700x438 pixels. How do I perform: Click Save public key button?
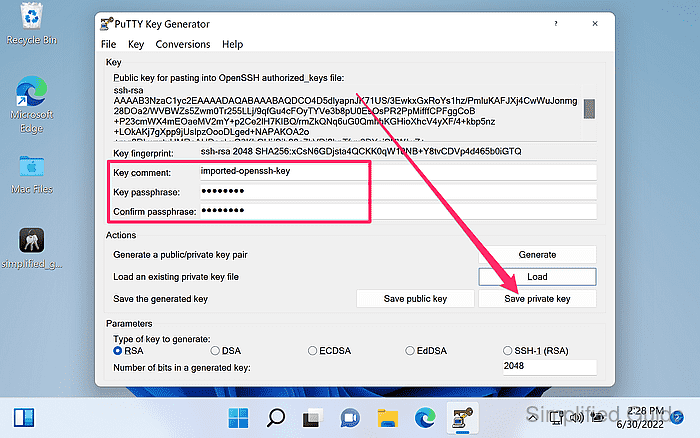415,299
